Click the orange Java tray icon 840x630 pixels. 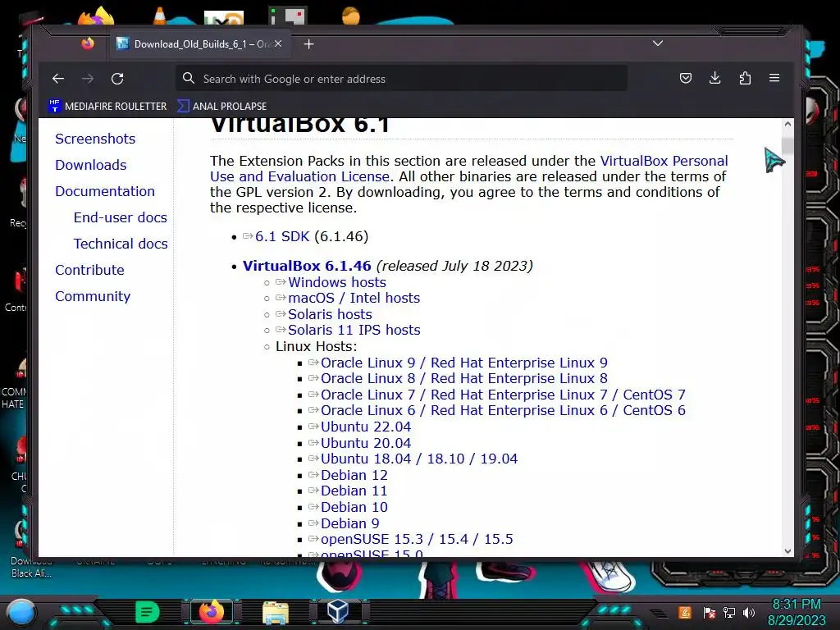pos(685,612)
